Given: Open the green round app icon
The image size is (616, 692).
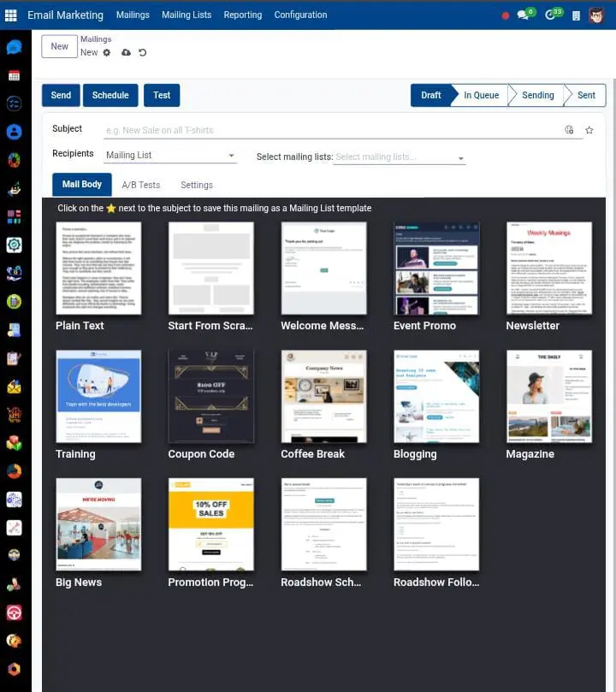Looking at the screenshot, I should [x=15, y=301].
